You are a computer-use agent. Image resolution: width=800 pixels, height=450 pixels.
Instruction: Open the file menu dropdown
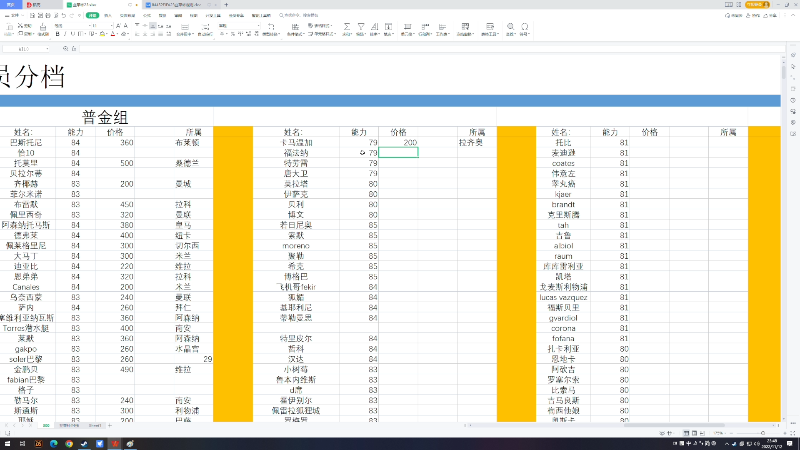tap(14, 15)
